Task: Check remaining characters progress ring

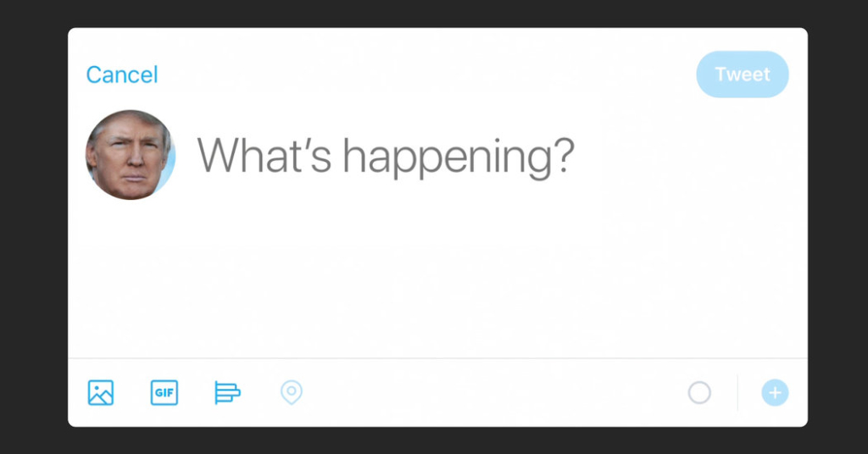Action: 699,393
